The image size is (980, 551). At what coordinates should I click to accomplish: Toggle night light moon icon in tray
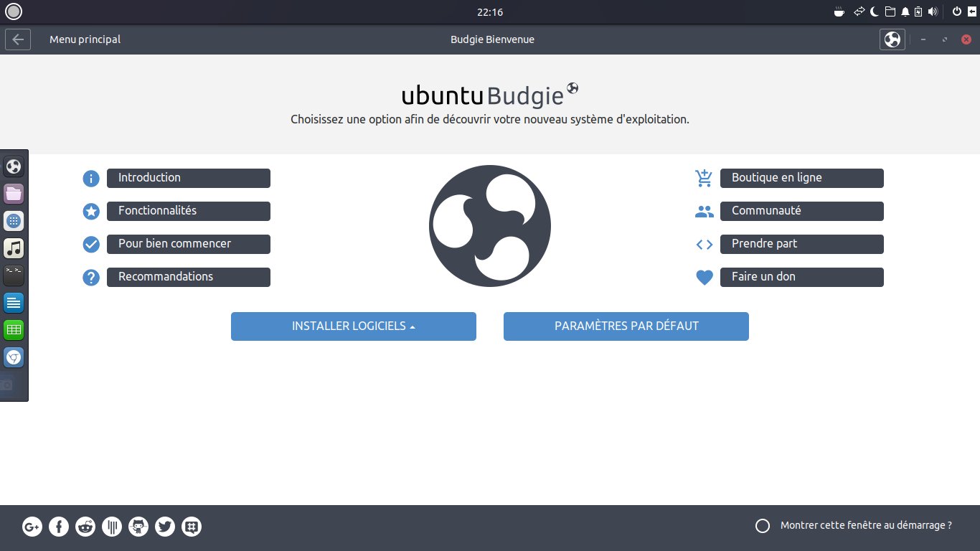[x=875, y=11]
